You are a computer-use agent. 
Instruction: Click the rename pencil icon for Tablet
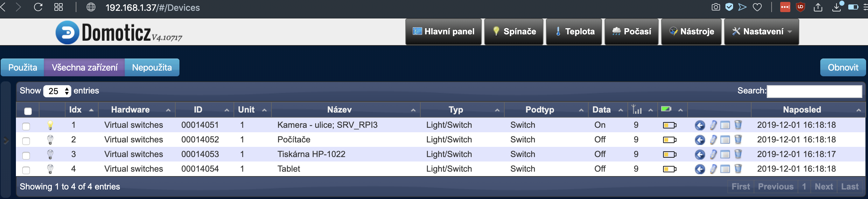click(713, 169)
